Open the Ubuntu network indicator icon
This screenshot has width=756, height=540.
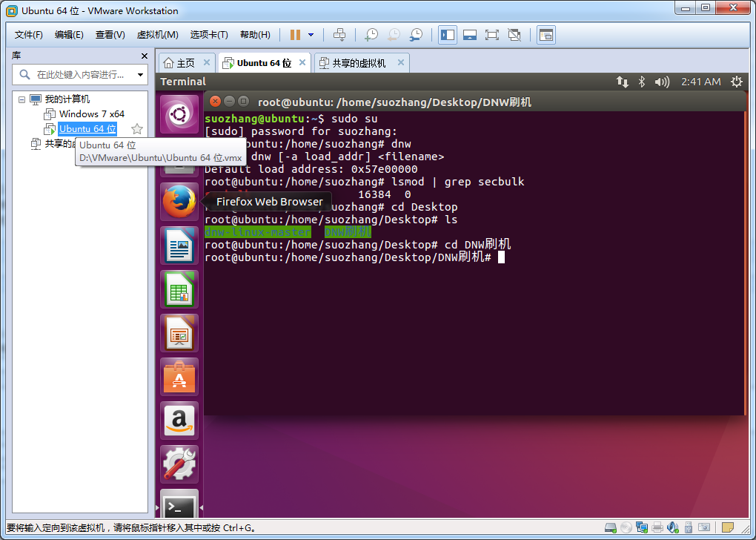tap(623, 82)
